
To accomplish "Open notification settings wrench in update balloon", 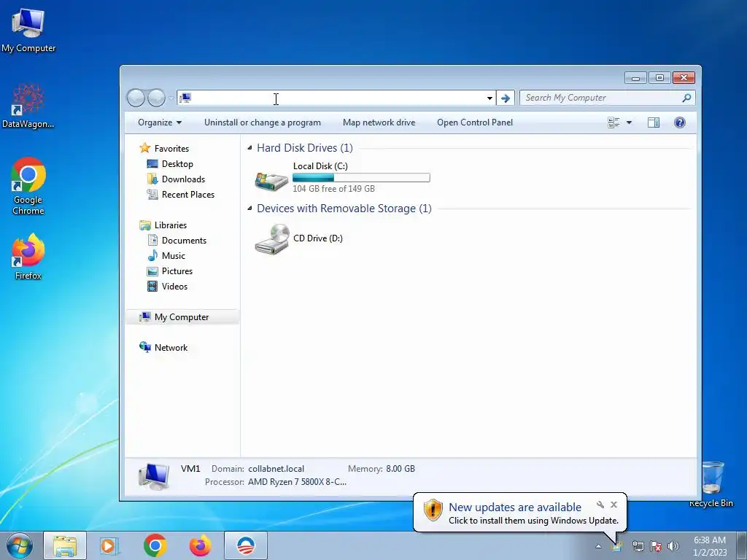I will point(600,505).
